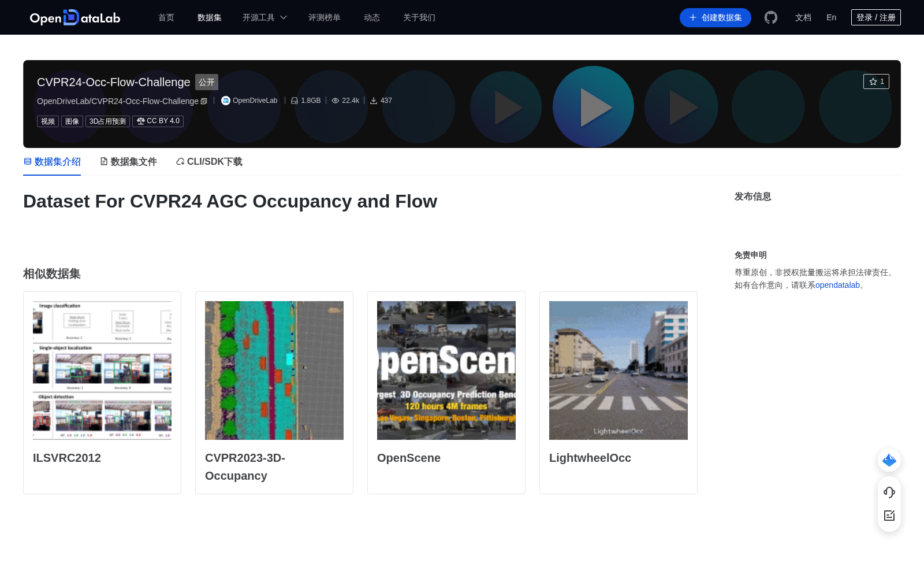Viewport: 924px width, 578px height.
Task: Open the CVPR2023-3D-Occupancy dataset thumbnail
Action: coord(274,370)
